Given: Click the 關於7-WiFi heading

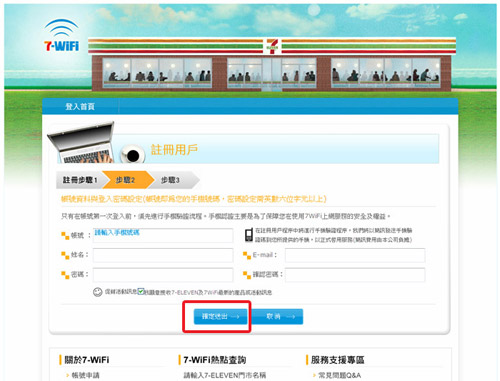Looking at the screenshot, I should tap(87, 360).
